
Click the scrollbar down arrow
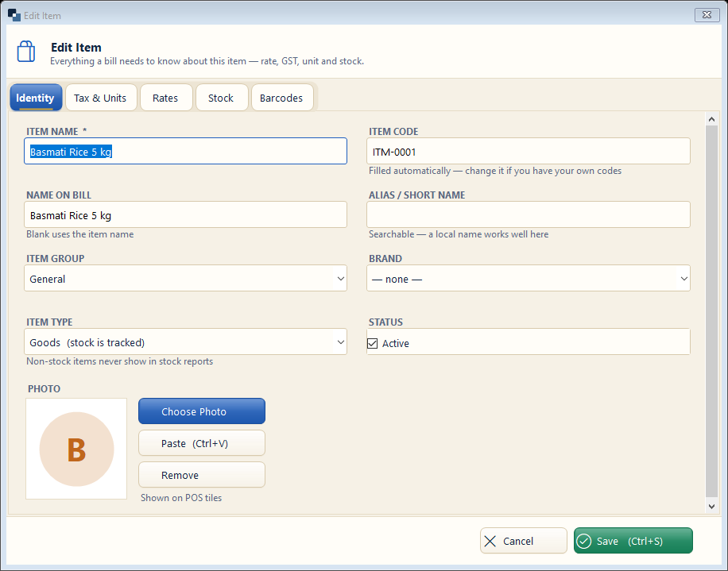712,507
